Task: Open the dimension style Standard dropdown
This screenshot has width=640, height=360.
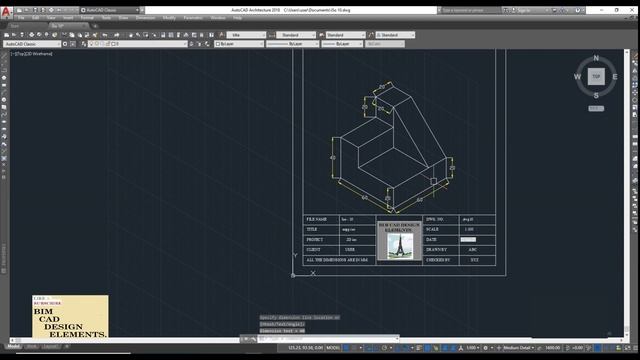Action: coord(296,35)
